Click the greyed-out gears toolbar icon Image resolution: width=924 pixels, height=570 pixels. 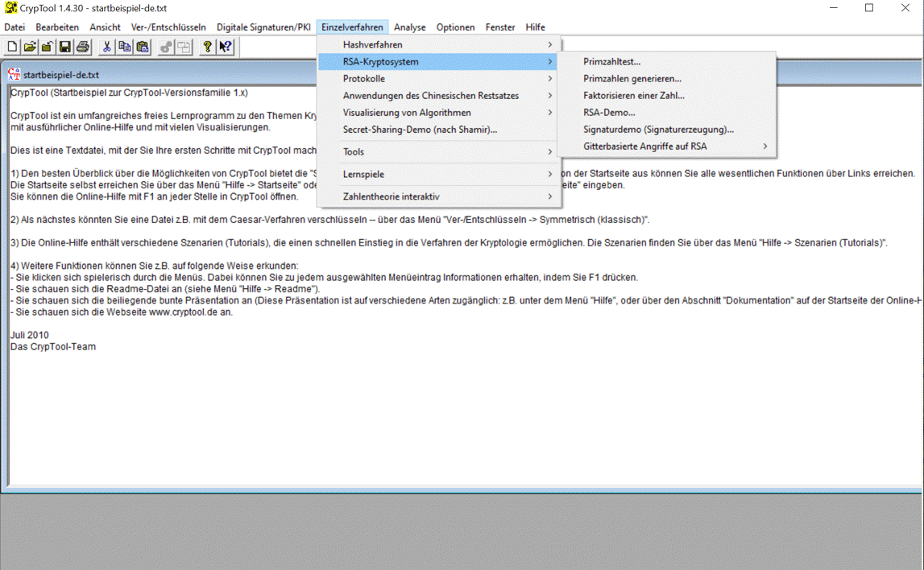(166, 47)
